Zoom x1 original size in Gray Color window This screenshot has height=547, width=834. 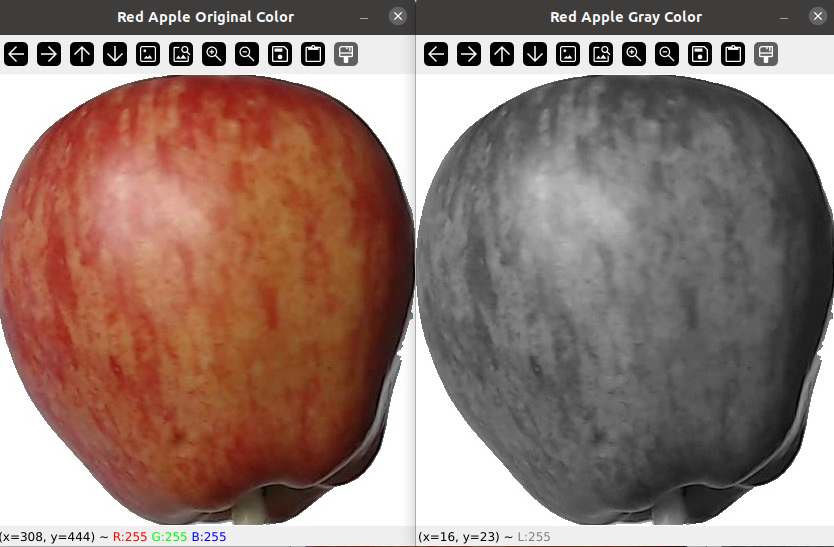click(568, 54)
